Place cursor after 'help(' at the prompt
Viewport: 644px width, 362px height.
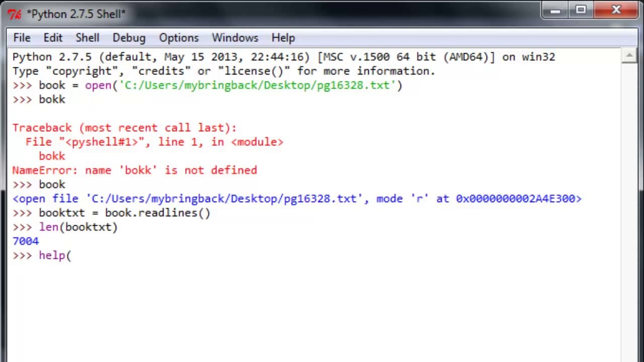point(72,255)
